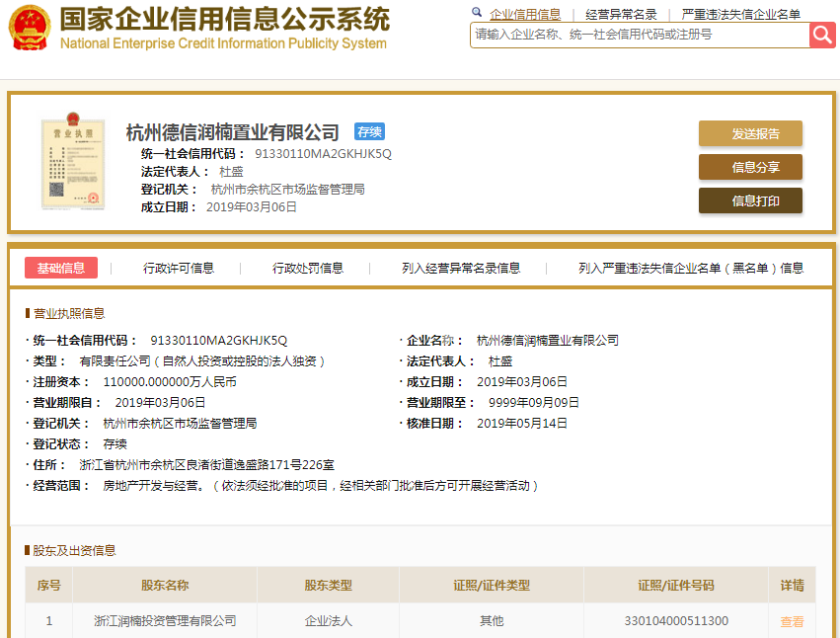This screenshot has width=840, height=638.
Task: Click the 股东及出资信息 section heading
Action: tap(74, 551)
